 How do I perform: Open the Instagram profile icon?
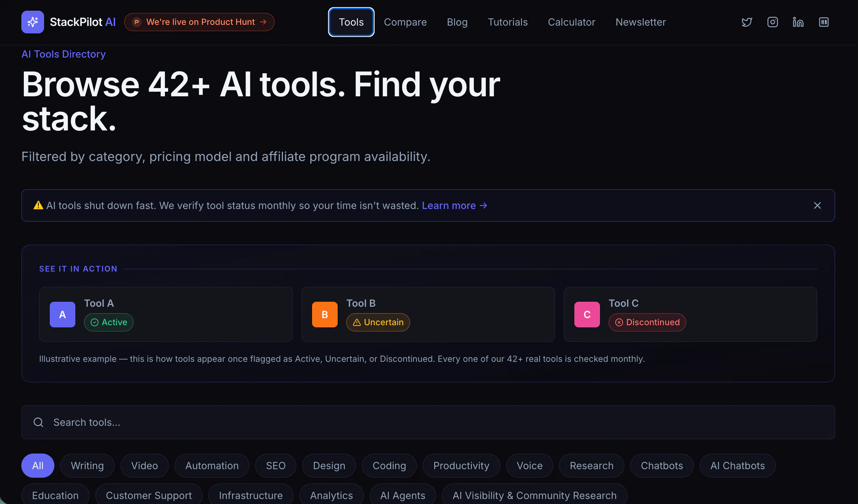click(772, 22)
